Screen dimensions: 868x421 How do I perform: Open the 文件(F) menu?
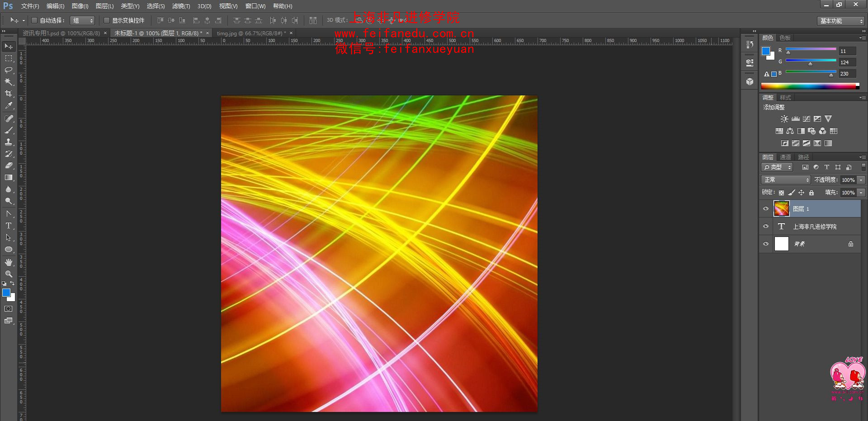tap(30, 6)
